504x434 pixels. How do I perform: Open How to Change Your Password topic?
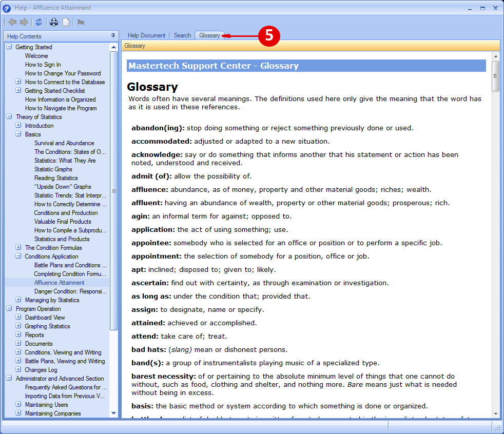[63, 73]
